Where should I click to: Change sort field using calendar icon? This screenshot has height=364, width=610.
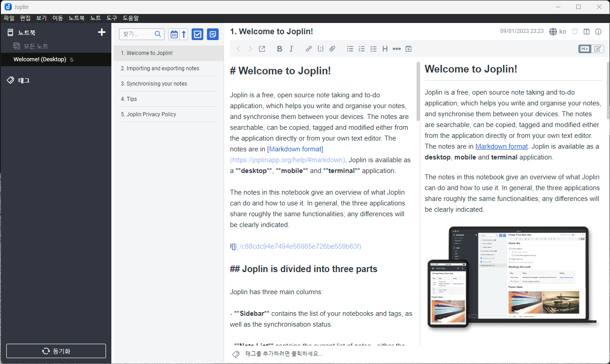174,34
